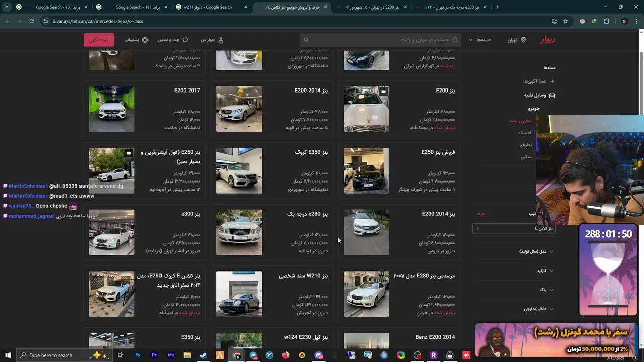Click the magnifier search icon in Divar header
644x362 pixels.
click(x=306, y=40)
